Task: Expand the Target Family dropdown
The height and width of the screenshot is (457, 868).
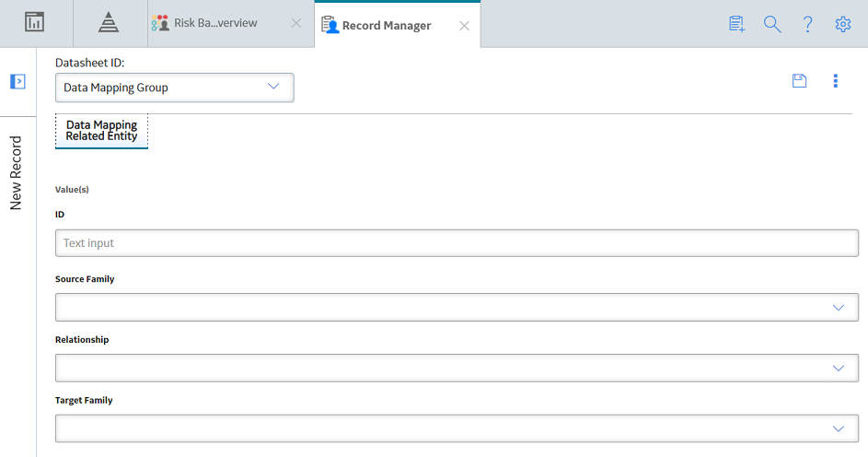Action: click(457, 428)
